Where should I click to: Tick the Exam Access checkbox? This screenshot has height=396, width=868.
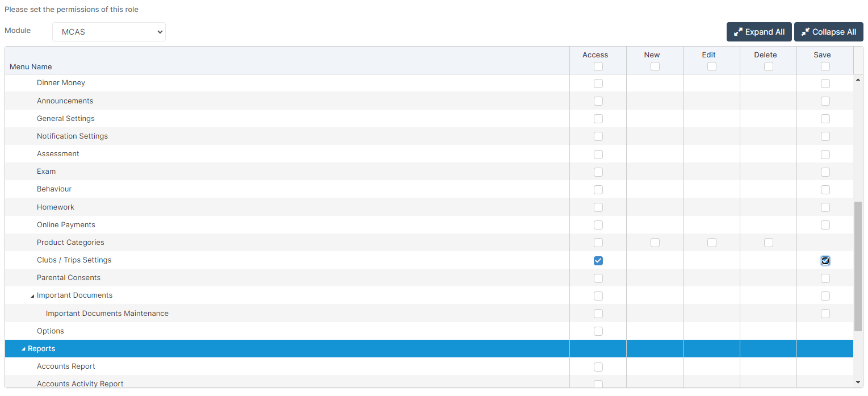point(598,172)
